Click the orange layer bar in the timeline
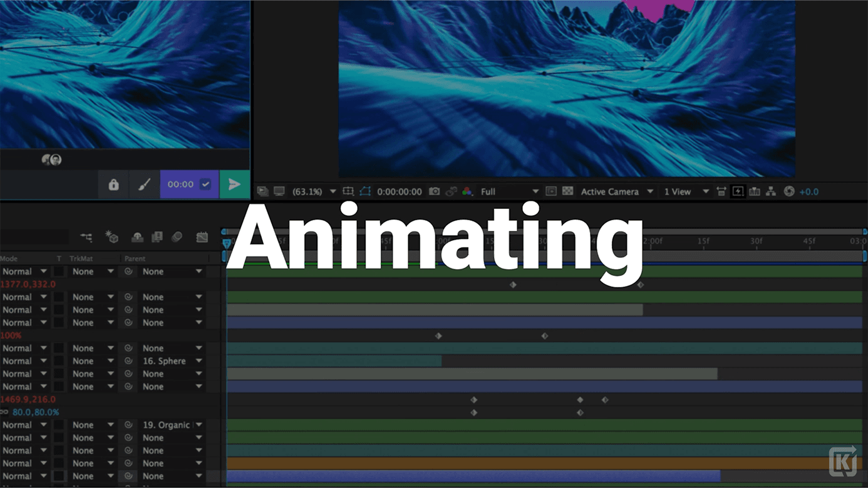Image resolution: width=868 pixels, height=488 pixels. pyautogui.click(x=544, y=463)
